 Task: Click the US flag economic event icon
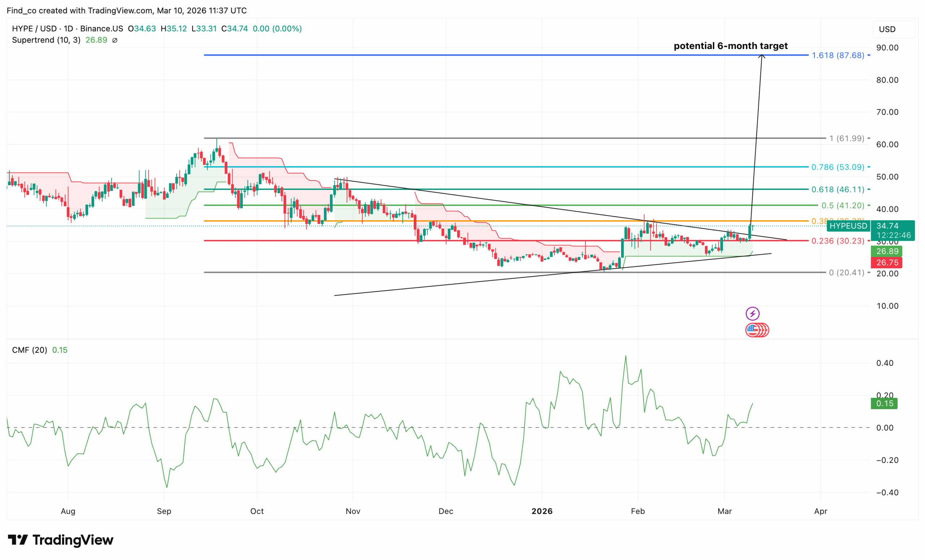click(752, 330)
